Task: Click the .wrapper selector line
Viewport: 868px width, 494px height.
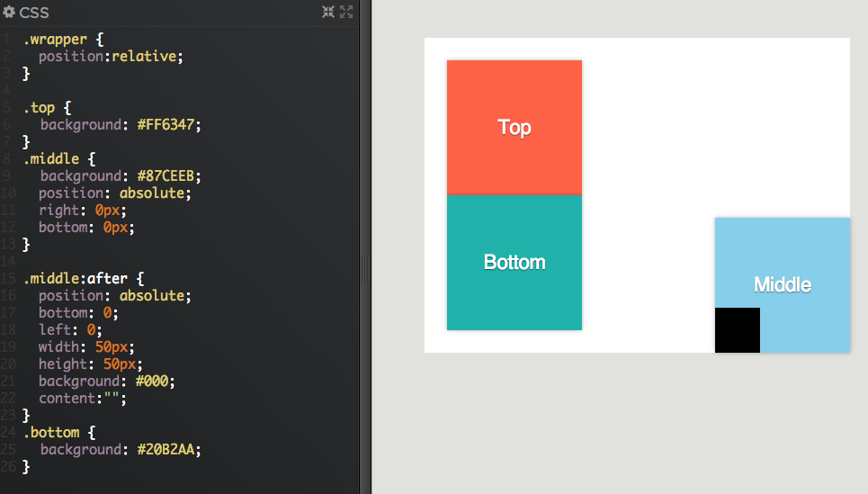Action: click(x=64, y=40)
